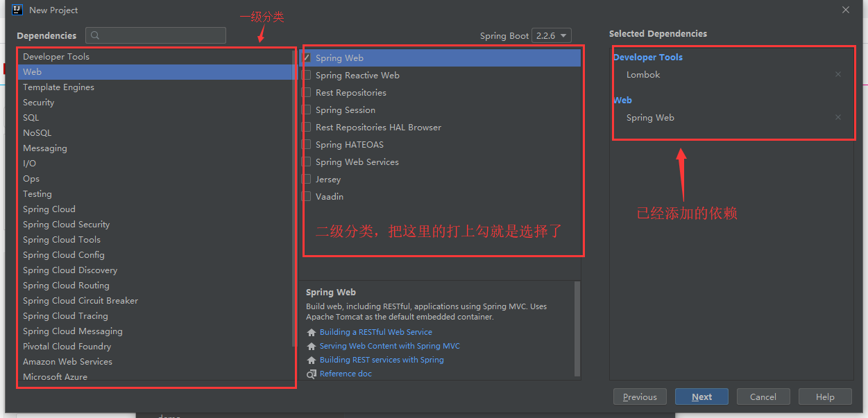Open Serving Web Content with Spring MVC
The image size is (868, 418).
click(389, 346)
